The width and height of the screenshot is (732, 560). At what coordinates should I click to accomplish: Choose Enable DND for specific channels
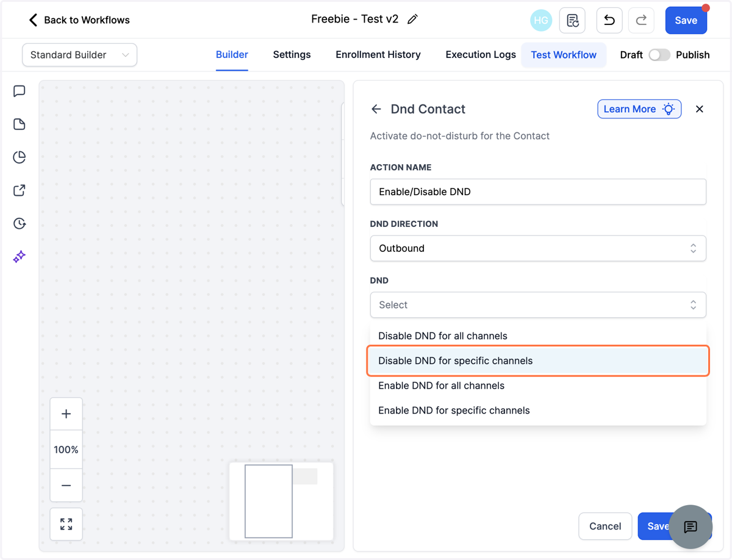538,411
